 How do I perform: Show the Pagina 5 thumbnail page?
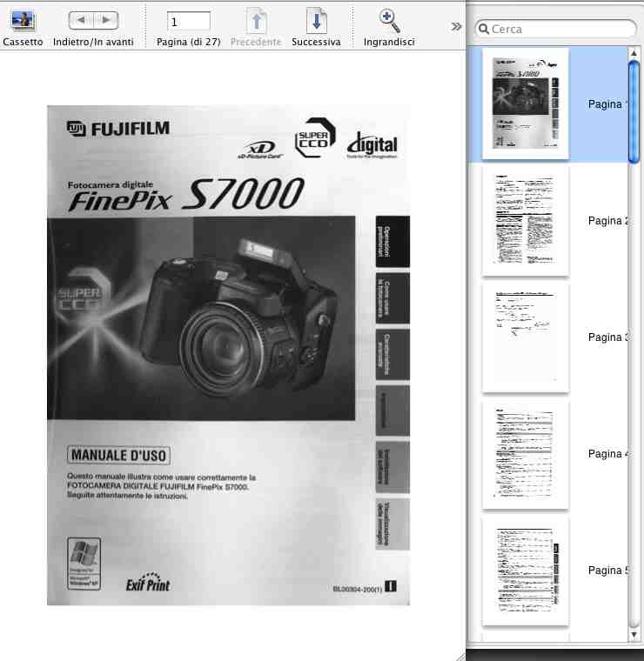tap(526, 570)
